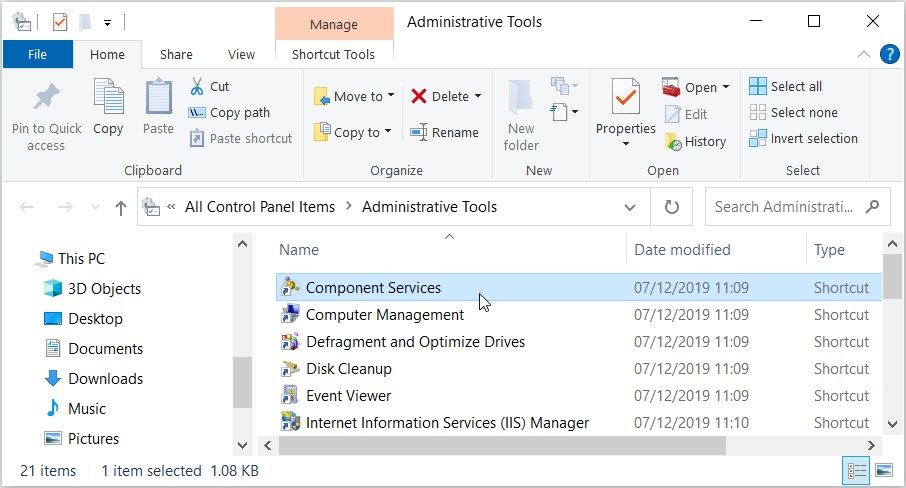Viewport: 906px width, 488px height.
Task: Open the address bar history dropdown
Action: 630,207
